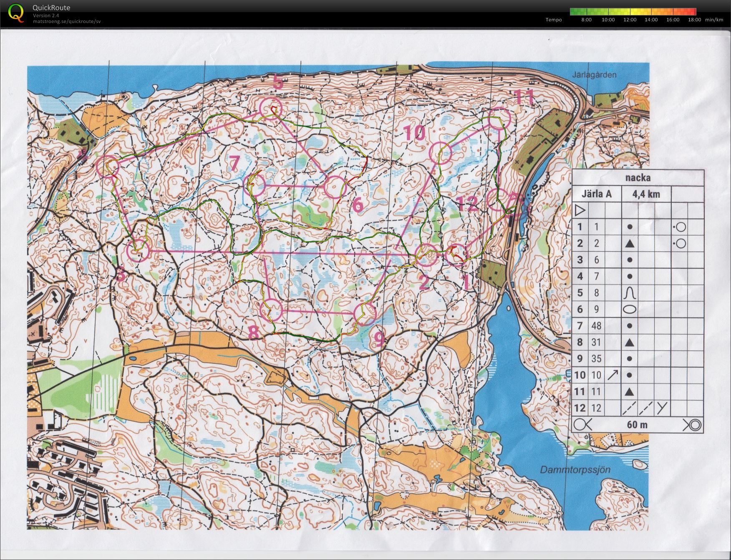Click the 18:00 tempo scale value
This screenshot has height=560, width=731.
694,20
